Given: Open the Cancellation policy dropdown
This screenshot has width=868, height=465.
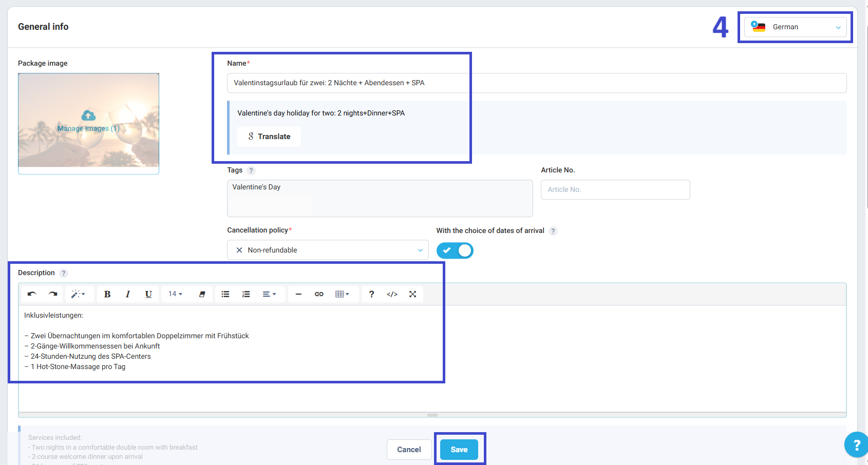Looking at the screenshot, I should (328, 250).
